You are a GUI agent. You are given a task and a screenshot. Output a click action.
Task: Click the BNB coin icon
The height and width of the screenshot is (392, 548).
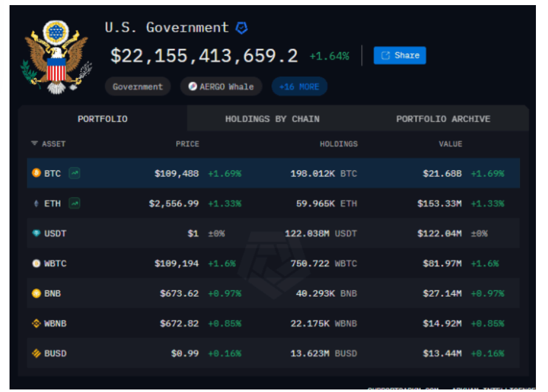click(36, 293)
